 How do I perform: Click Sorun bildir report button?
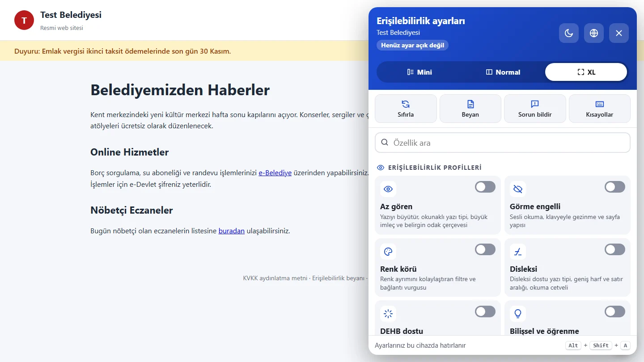[x=535, y=109]
